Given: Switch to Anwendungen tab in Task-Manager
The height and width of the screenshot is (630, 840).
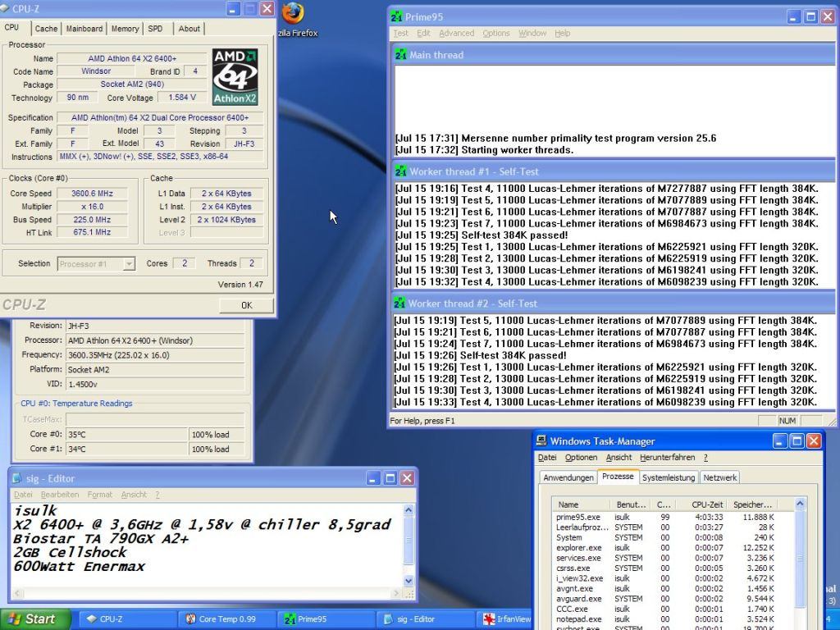Looking at the screenshot, I should click(x=568, y=477).
